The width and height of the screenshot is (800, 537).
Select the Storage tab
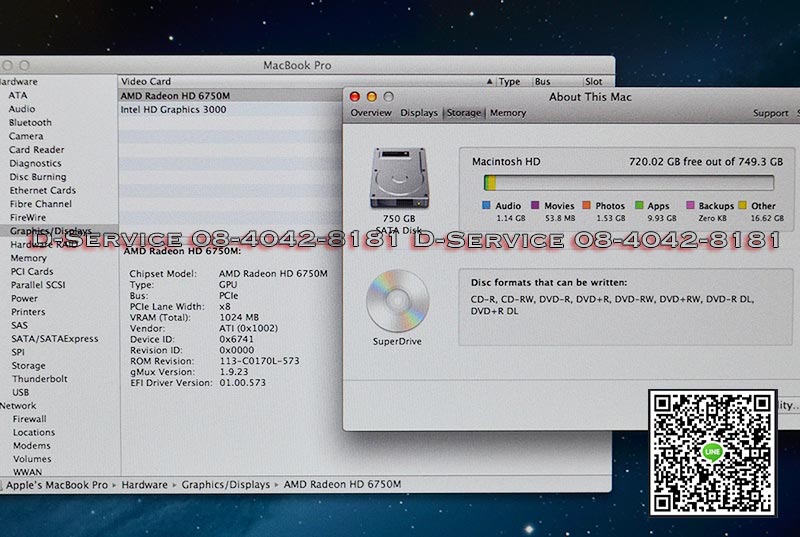[464, 113]
